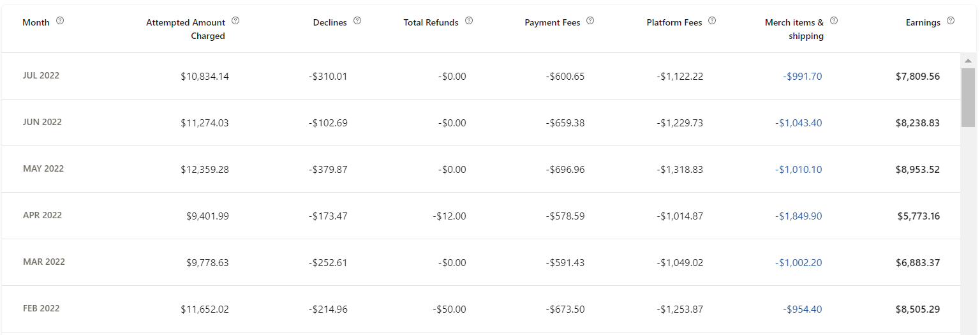The height and width of the screenshot is (335, 980).
Task: Click MAR 2022 merch amount -$1,002.20
Action: (799, 263)
